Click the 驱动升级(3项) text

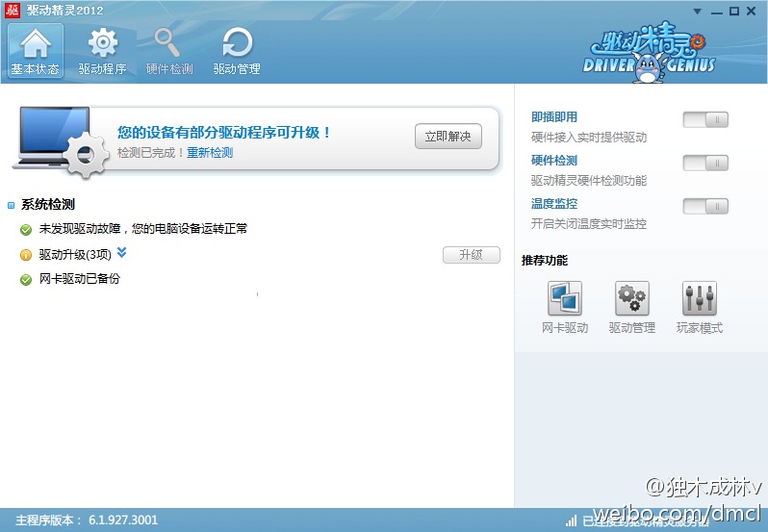(x=75, y=255)
